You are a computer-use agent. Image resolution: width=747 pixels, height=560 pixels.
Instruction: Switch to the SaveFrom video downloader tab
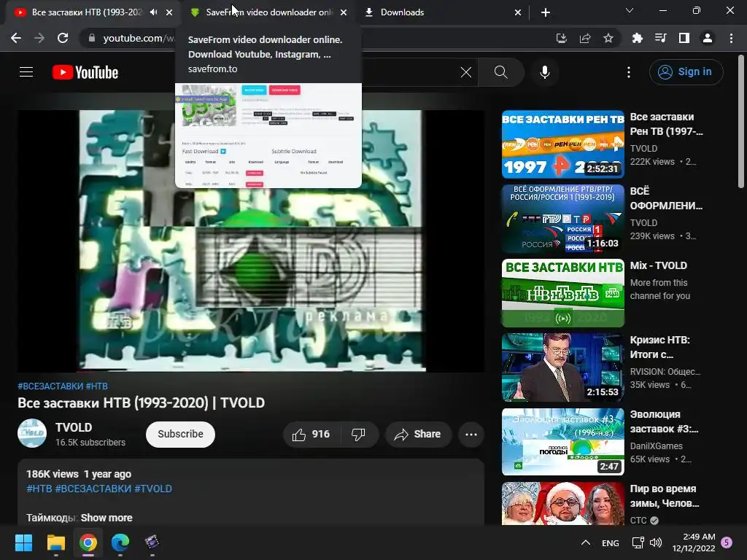pos(268,12)
